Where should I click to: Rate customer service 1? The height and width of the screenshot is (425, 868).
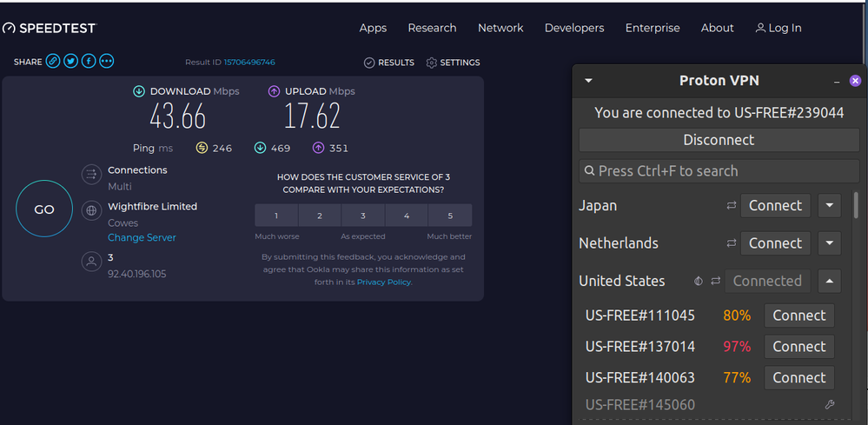(276, 216)
